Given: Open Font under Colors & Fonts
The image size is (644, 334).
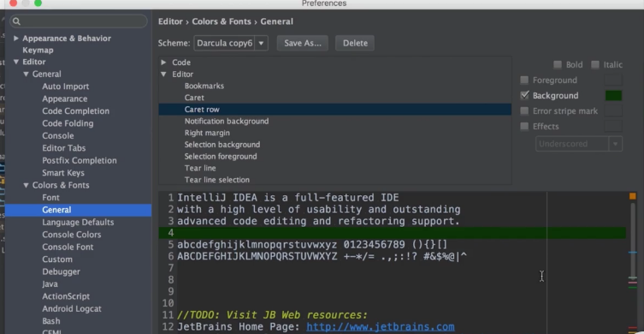Looking at the screenshot, I should point(50,198).
